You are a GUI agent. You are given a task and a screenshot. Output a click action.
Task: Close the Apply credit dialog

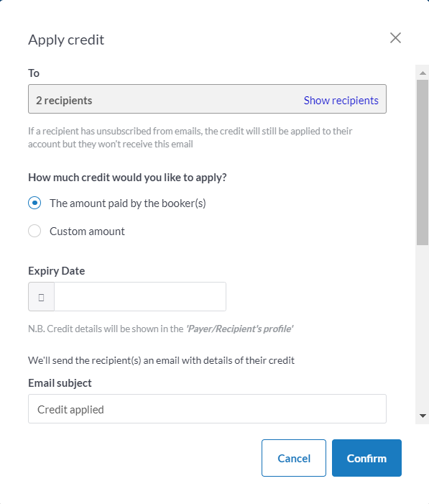point(395,38)
